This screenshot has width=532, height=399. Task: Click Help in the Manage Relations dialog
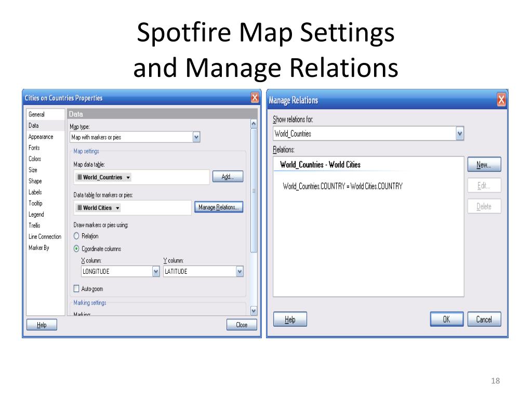pyautogui.click(x=290, y=320)
